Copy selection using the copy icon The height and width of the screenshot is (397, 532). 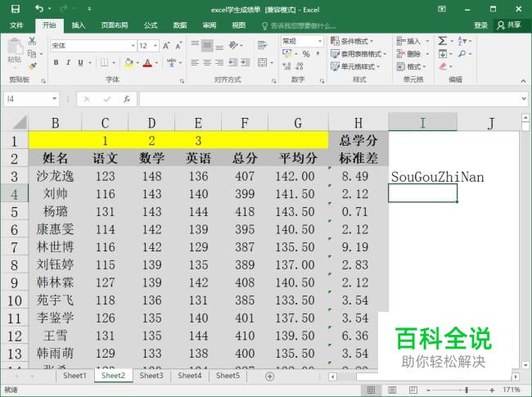click(32, 53)
